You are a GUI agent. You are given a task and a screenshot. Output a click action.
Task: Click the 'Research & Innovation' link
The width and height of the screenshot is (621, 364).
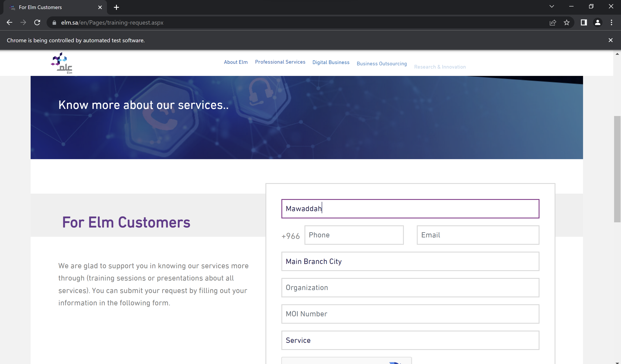440,67
